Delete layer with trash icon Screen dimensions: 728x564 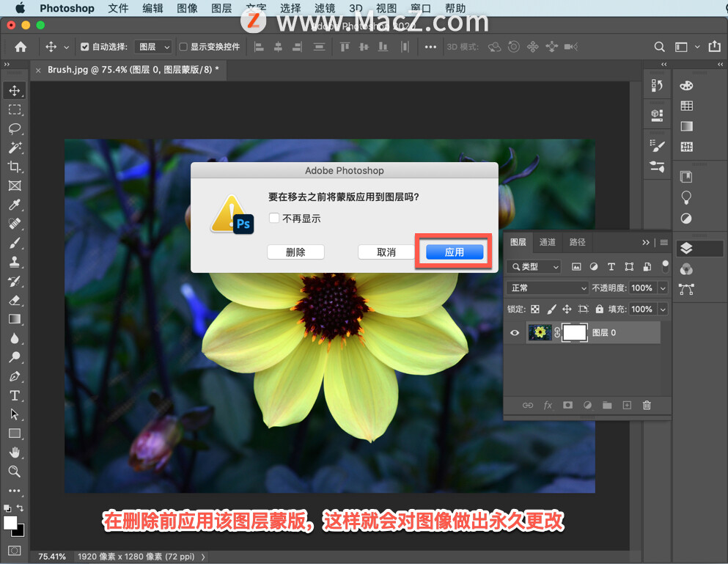click(647, 405)
